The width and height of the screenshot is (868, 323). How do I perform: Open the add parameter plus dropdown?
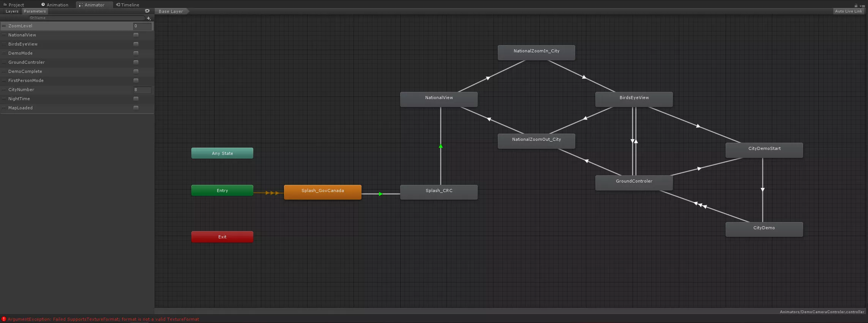point(148,18)
